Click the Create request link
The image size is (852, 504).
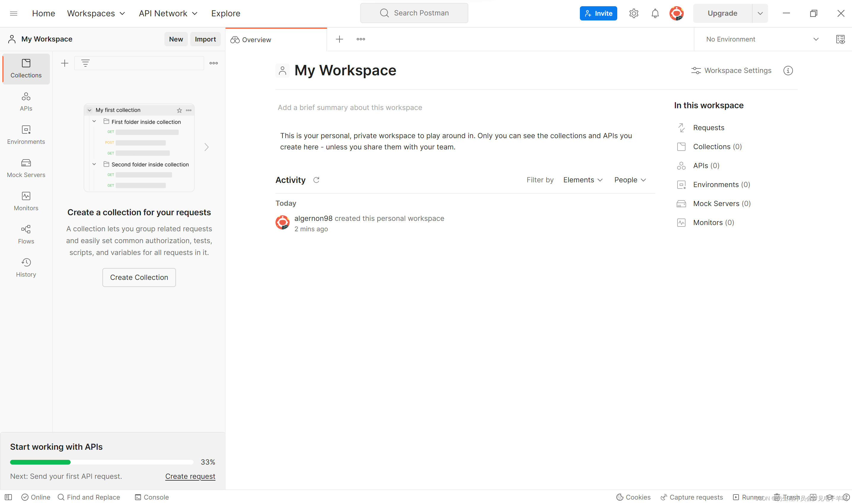(190, 476)
